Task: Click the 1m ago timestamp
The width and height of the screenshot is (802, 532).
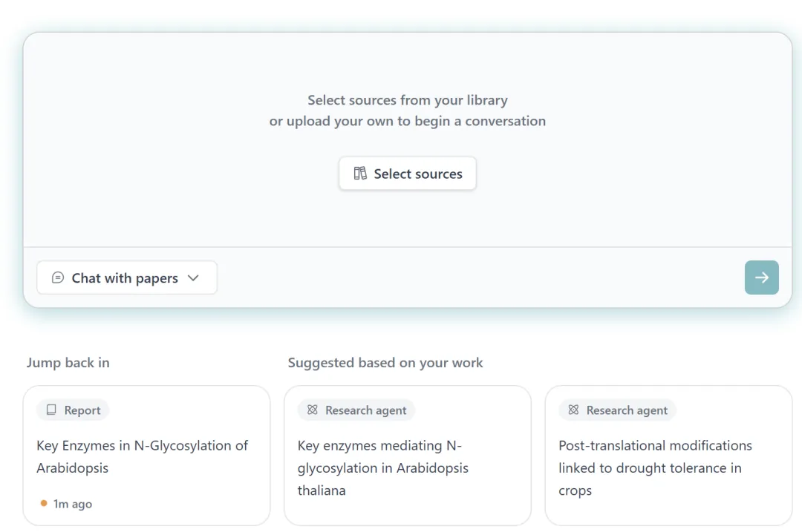Action: point(73,504)
